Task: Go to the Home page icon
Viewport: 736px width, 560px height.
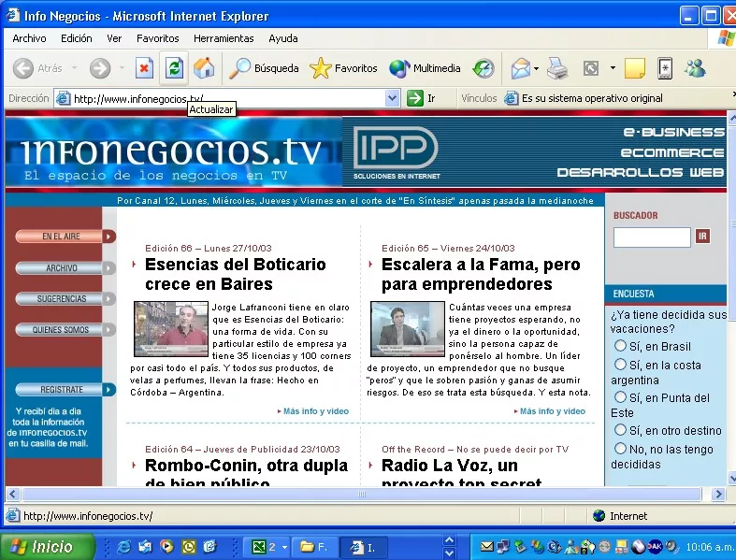Action: pyautogui.click(x=203, y=68)
